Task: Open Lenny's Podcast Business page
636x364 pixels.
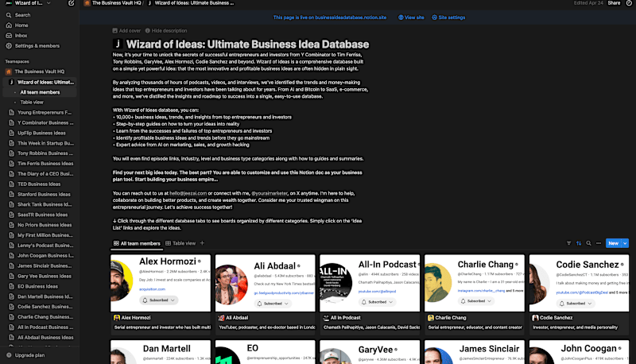Action: [x=39, y=246]
